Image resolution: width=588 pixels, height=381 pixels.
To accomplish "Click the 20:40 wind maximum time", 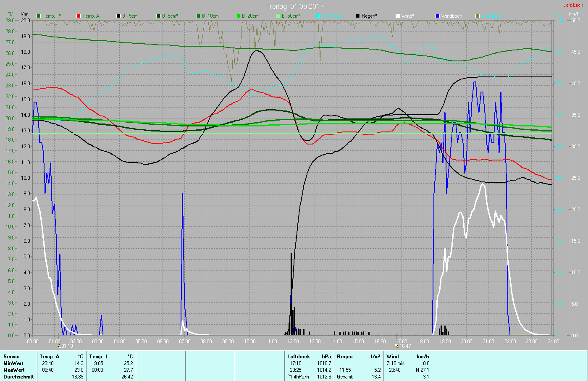I will tap(395, 370).
